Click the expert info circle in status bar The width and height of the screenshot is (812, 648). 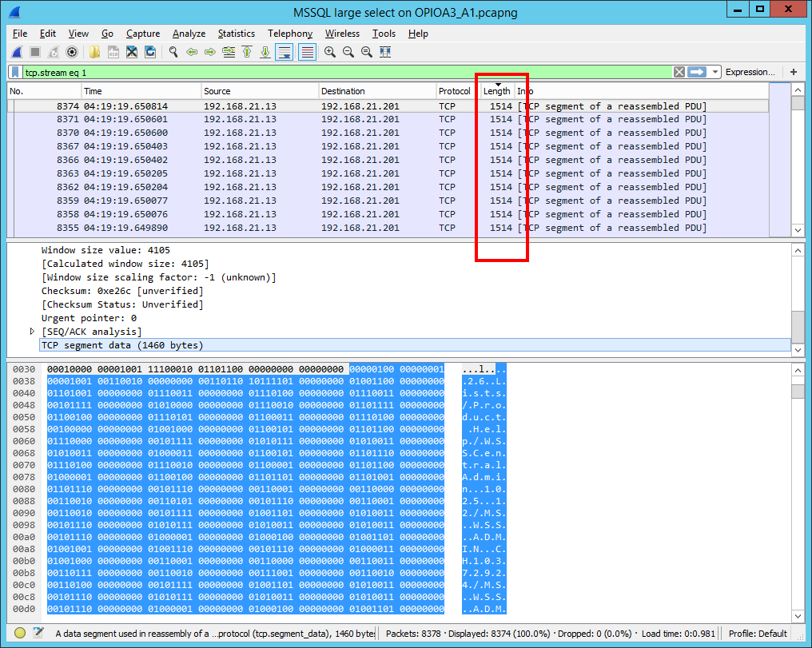pyautogui.click(x=20, y=634)
